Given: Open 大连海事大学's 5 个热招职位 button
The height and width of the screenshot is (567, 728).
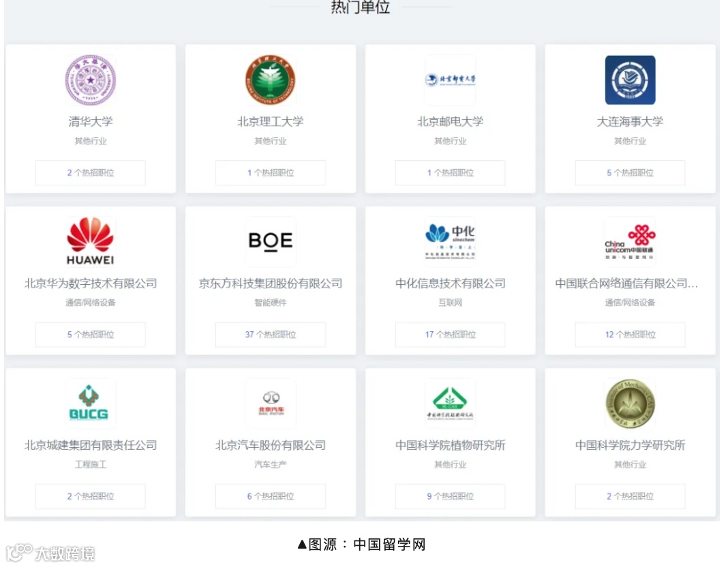Looking at the screenshot, I should 630,172.
